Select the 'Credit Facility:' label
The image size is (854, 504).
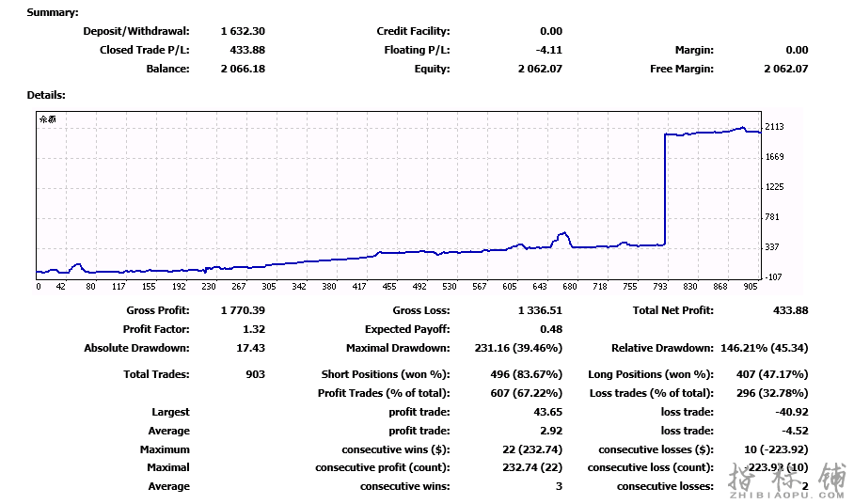click(413, 31)
